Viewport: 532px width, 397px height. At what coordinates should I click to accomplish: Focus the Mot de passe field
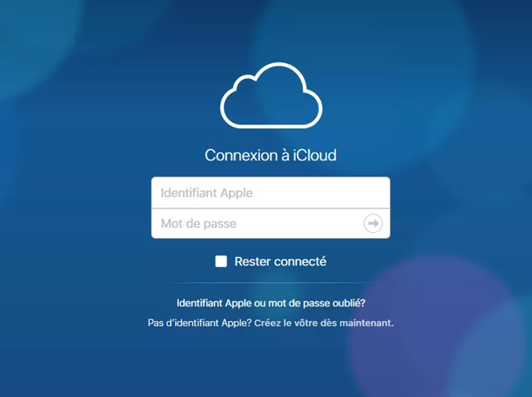[x=270, y=224]
